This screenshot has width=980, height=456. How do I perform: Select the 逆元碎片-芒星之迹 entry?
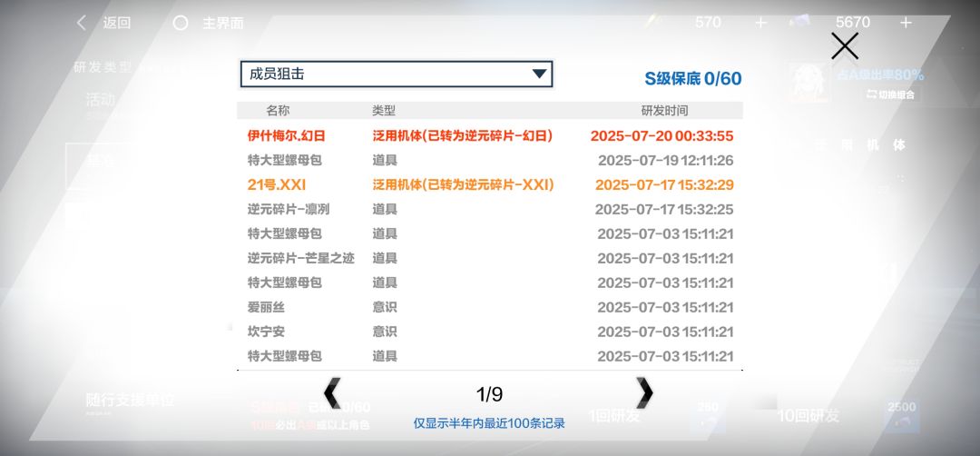click(x=300, y=258)
